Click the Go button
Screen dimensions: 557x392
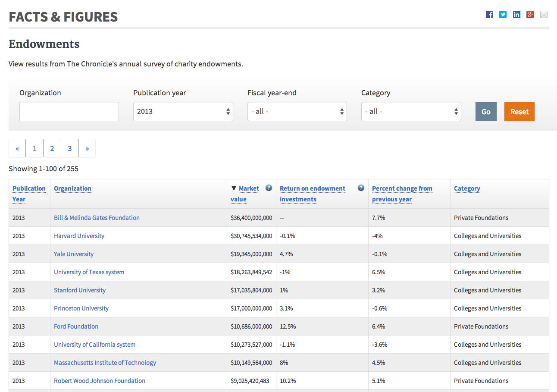point(486,111)
